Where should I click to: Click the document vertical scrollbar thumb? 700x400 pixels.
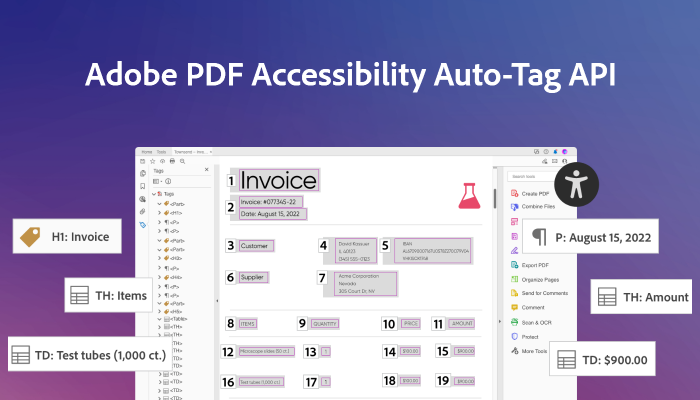click(495, 198)
